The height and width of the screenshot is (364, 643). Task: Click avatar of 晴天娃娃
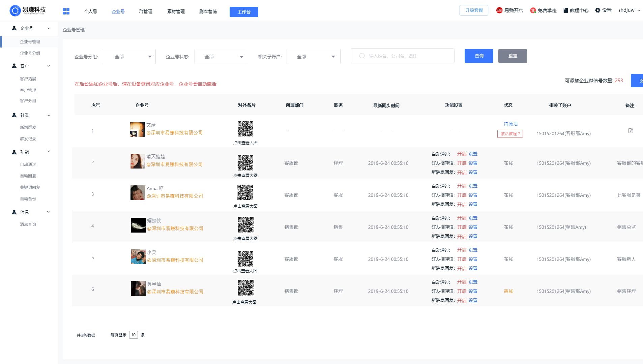(138, 161)
